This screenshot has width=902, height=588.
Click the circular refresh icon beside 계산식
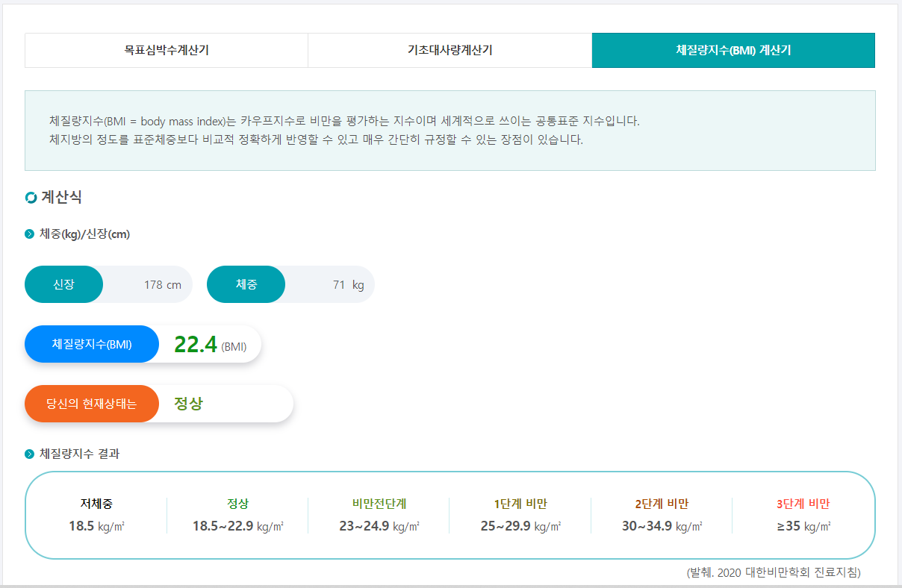(x=31, y=198)
